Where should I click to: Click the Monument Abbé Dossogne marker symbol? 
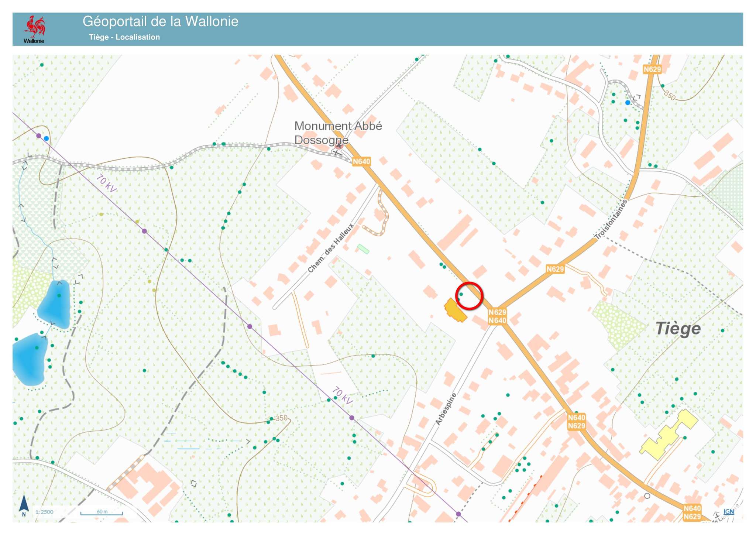339,146
